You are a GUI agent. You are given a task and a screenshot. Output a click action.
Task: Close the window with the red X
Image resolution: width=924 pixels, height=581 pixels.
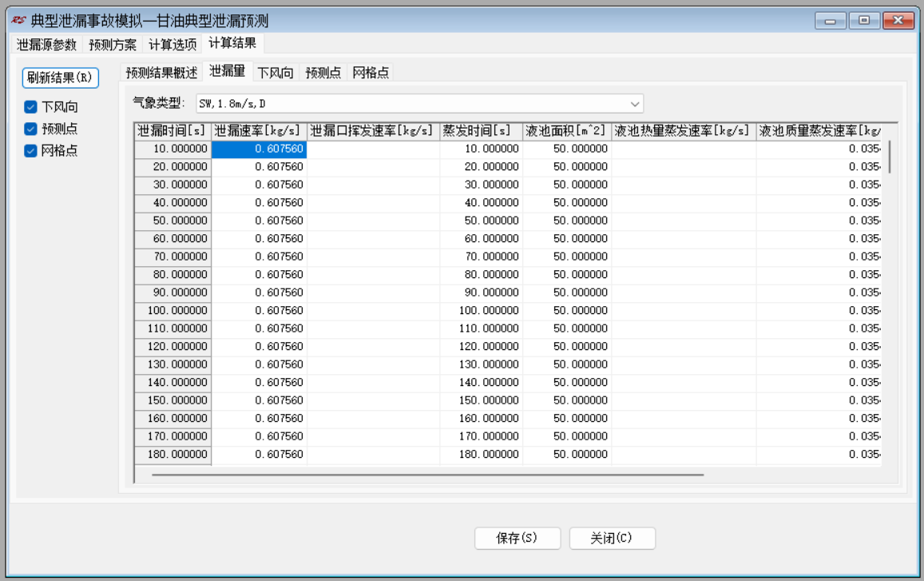pos(898,21)
